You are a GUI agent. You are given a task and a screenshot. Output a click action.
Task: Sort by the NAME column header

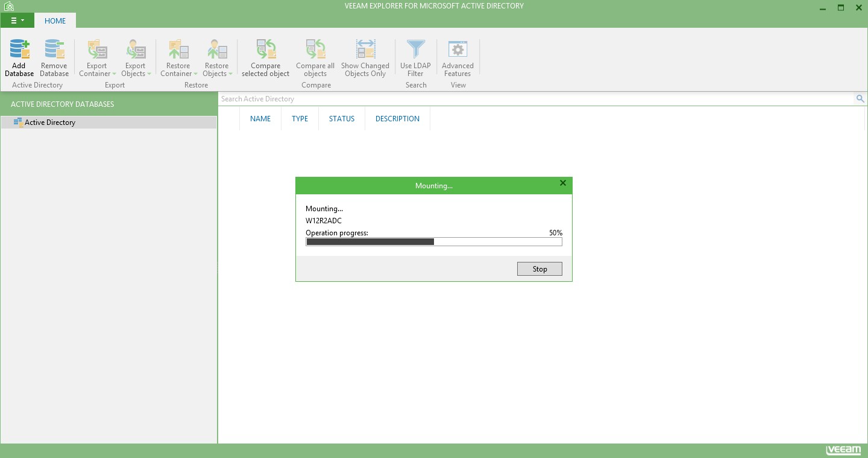click(260, 119)
